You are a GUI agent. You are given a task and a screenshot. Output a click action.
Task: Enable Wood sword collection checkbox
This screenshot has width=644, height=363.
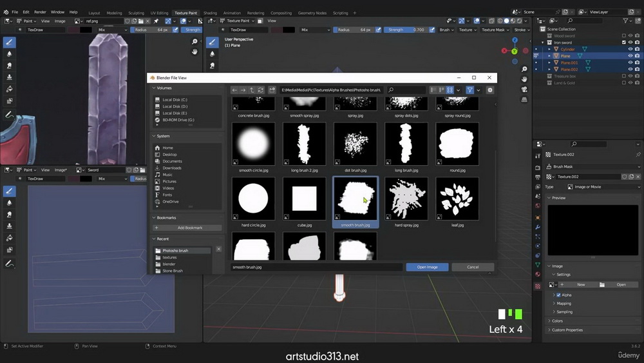point(624,35)
